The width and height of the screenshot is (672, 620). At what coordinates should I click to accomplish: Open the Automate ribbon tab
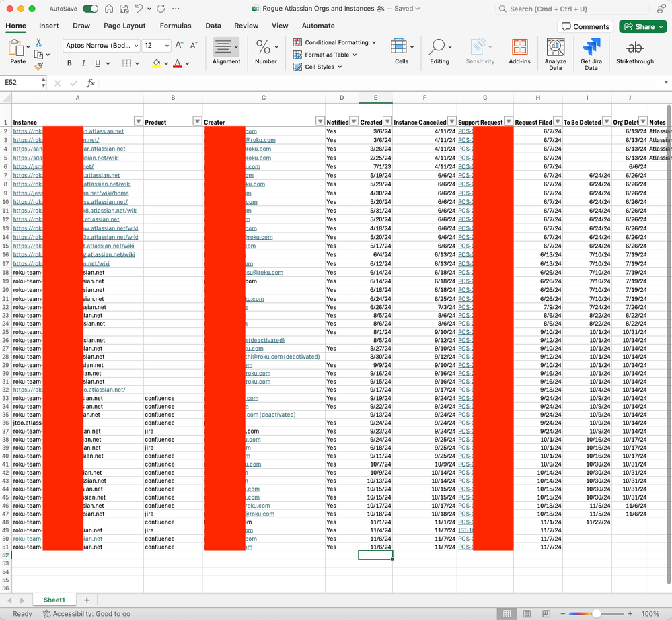pyautogui.click(x=318, y=26)
